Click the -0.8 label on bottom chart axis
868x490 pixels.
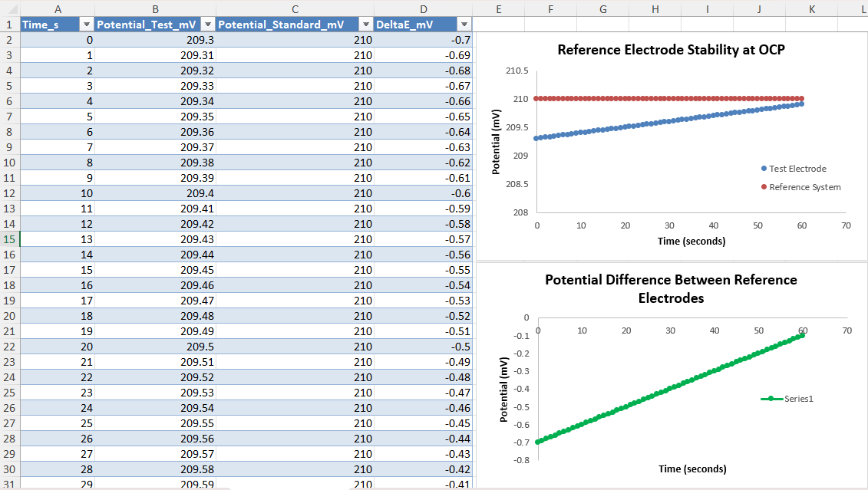(x=521, y=460)
